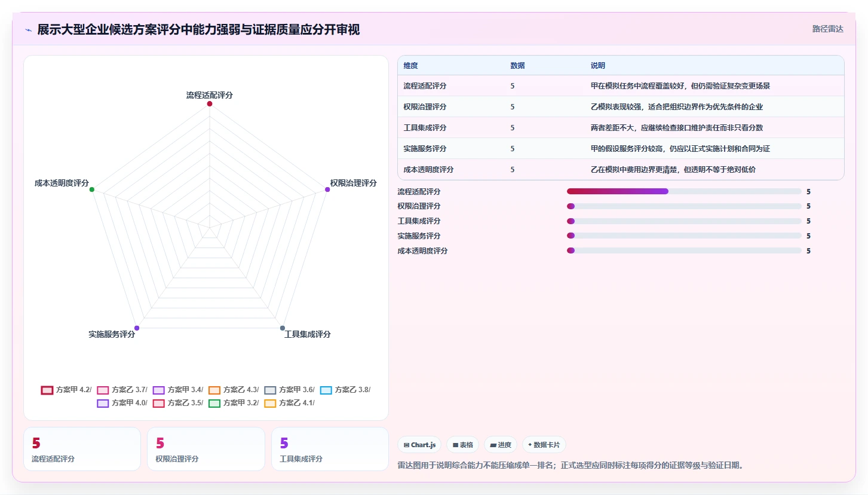
Task: Click the 实施服务评分 axis label on the radar
Action: [x=112, y=334]
